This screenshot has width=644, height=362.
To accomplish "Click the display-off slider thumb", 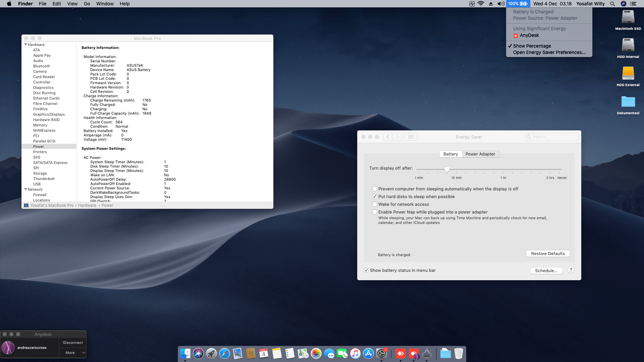I will [x=447, y=170].
